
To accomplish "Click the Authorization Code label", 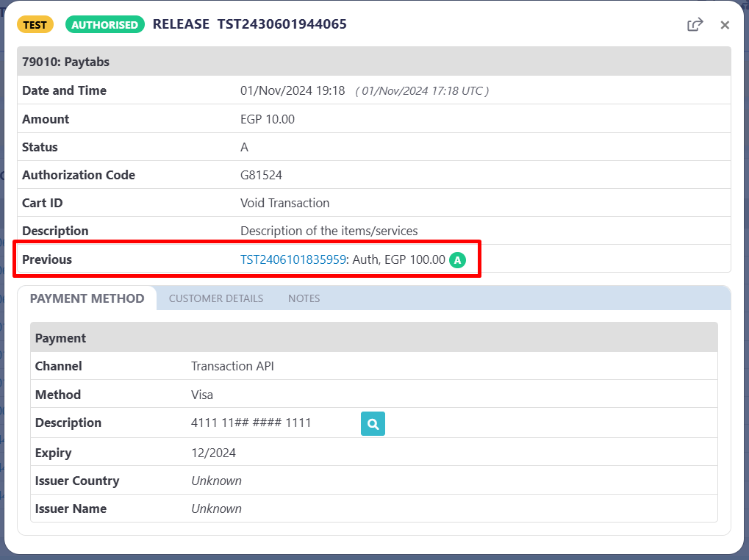I will click(x=79, y=175).
